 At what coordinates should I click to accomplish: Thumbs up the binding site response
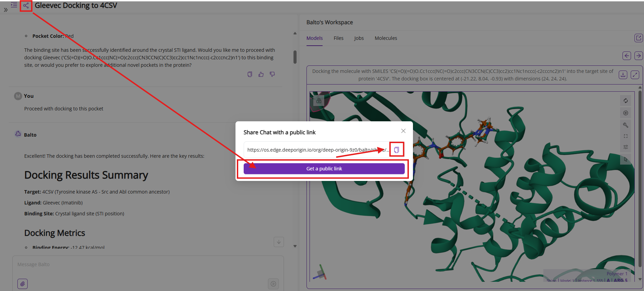pos(261,74)
